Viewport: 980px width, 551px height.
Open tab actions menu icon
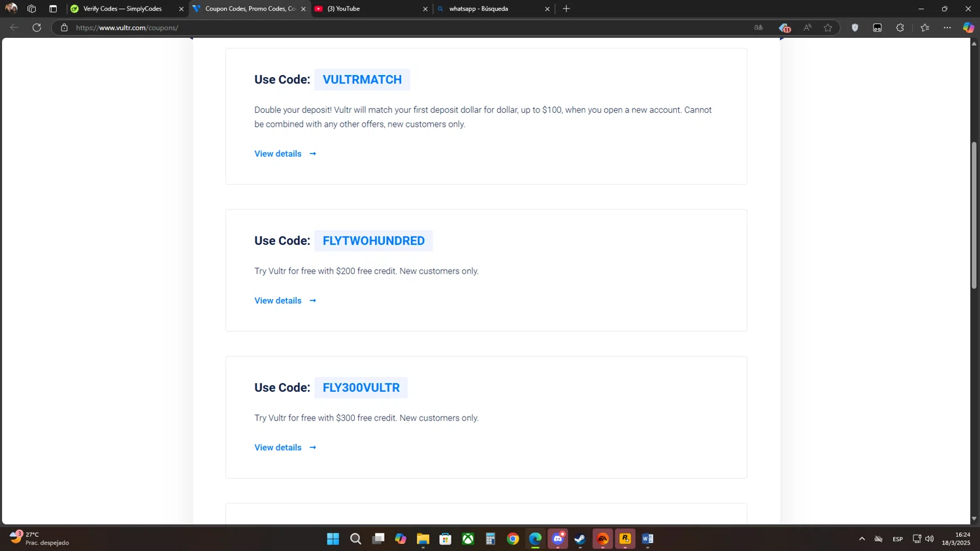pyautogui.click(x=53, y=8)
